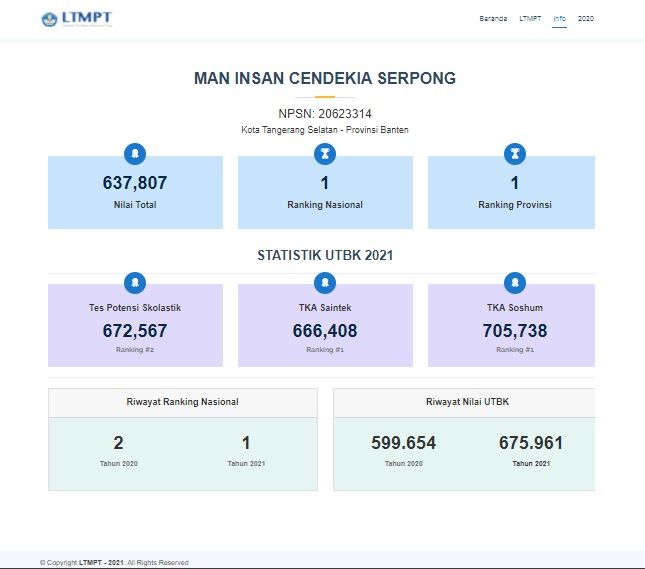Click Tahun 2020 under Riwayat Ranking Nasional
645x569 pixels.
click(x=118, y=464)
